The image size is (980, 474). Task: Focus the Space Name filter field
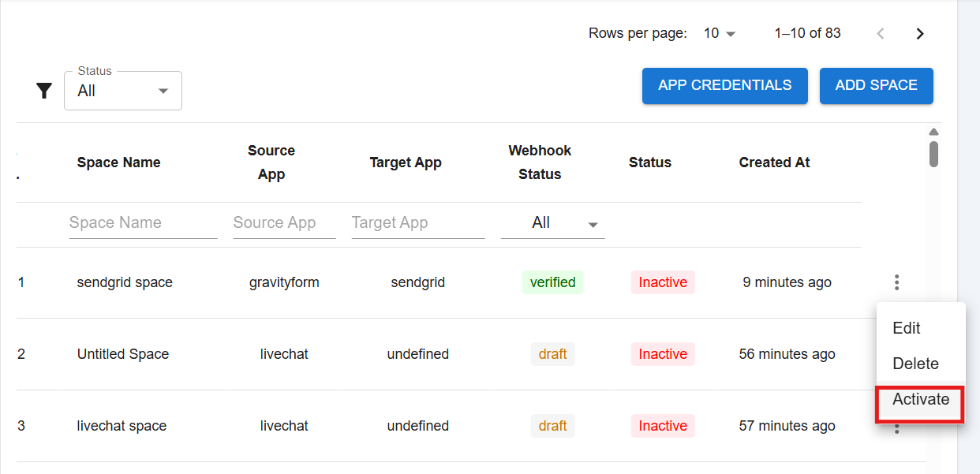tap(143, 223)
